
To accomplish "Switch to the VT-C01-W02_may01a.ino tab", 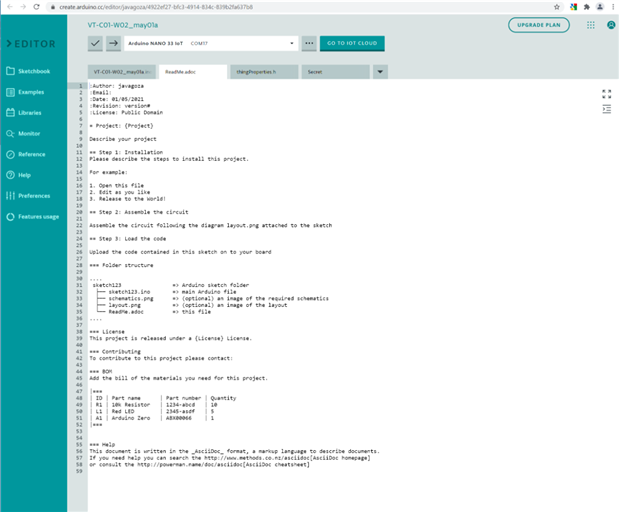I will coord(122,72).
